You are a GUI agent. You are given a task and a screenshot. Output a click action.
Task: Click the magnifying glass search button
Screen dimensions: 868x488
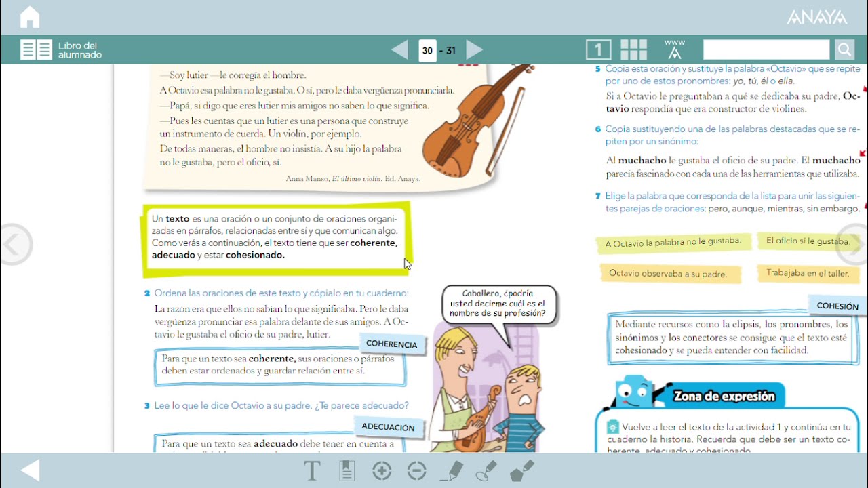844,49
